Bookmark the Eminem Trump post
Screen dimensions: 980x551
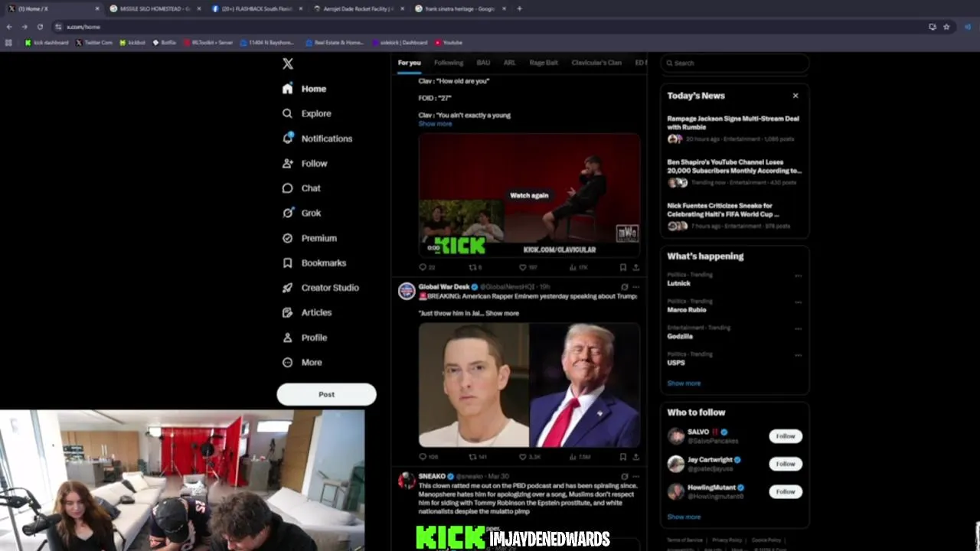[623, 457]
